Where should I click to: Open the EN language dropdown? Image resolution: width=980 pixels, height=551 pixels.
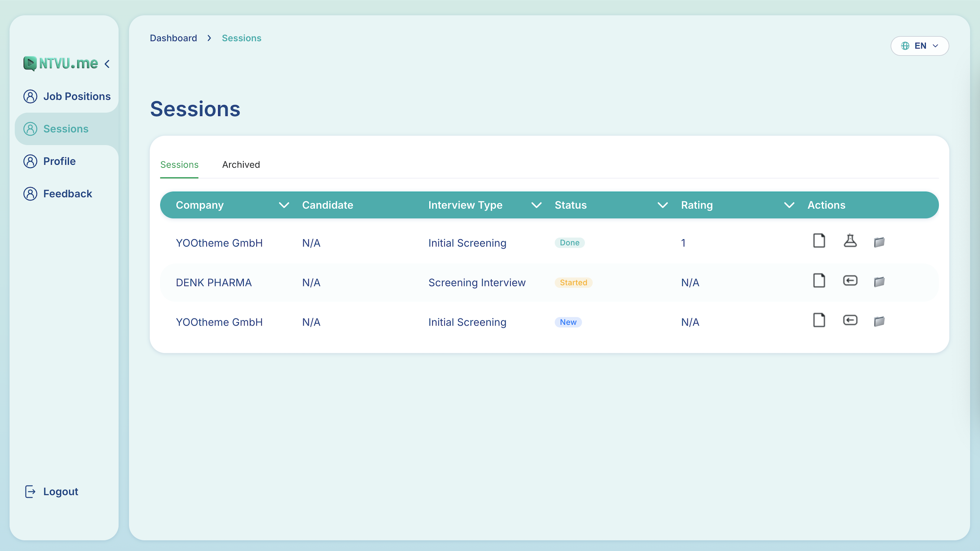pyautogui.click(x=920, y=46)
